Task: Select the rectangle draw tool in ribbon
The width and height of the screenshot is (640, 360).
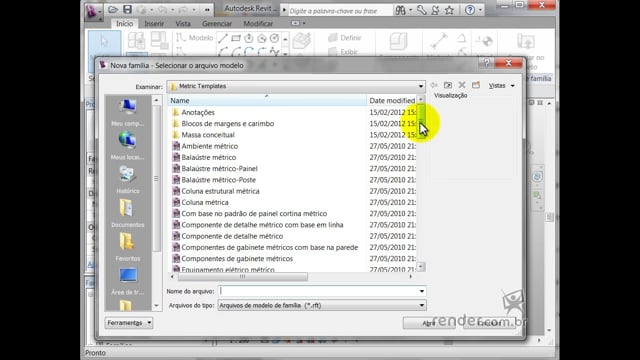Action: (x=236, y=39)
